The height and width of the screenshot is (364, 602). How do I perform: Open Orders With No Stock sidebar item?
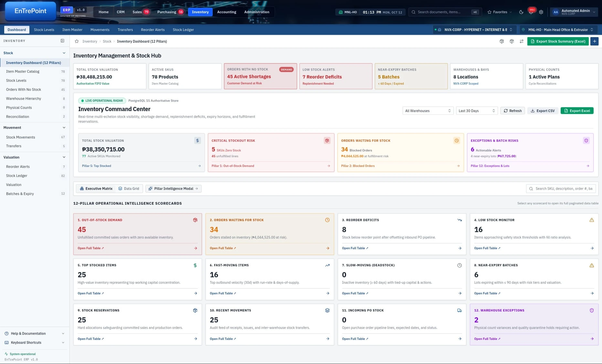click(x=35, y=89)
